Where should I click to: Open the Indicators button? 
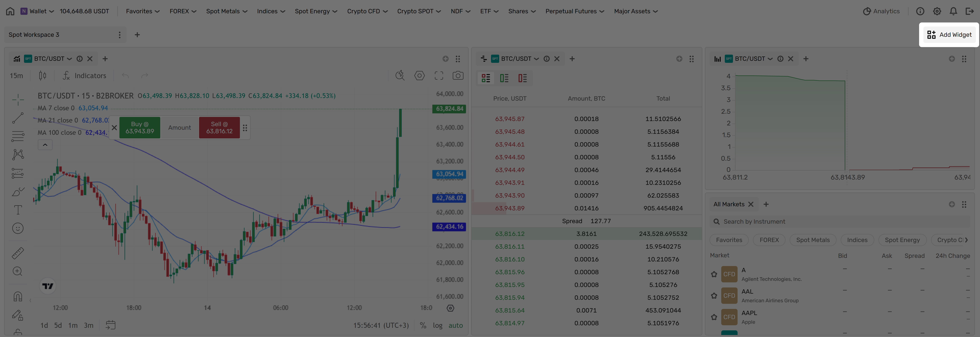(x=84, y=76)
